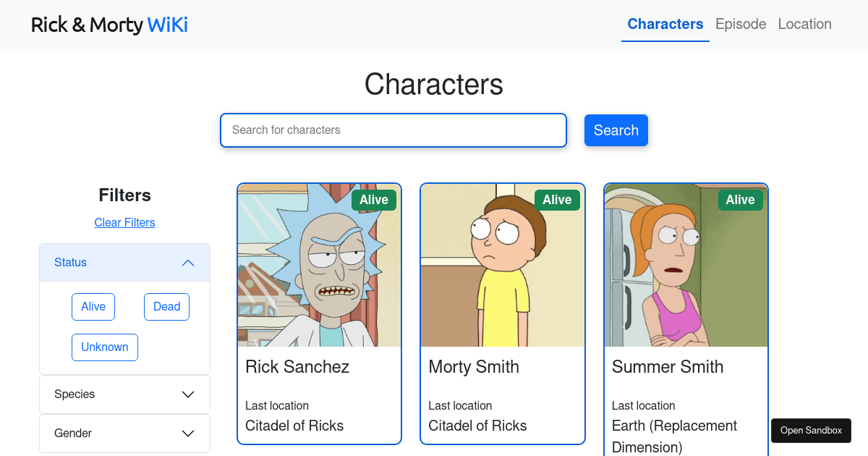Switch to the Episode tab

pyautogui.click(x=740, y=24)
